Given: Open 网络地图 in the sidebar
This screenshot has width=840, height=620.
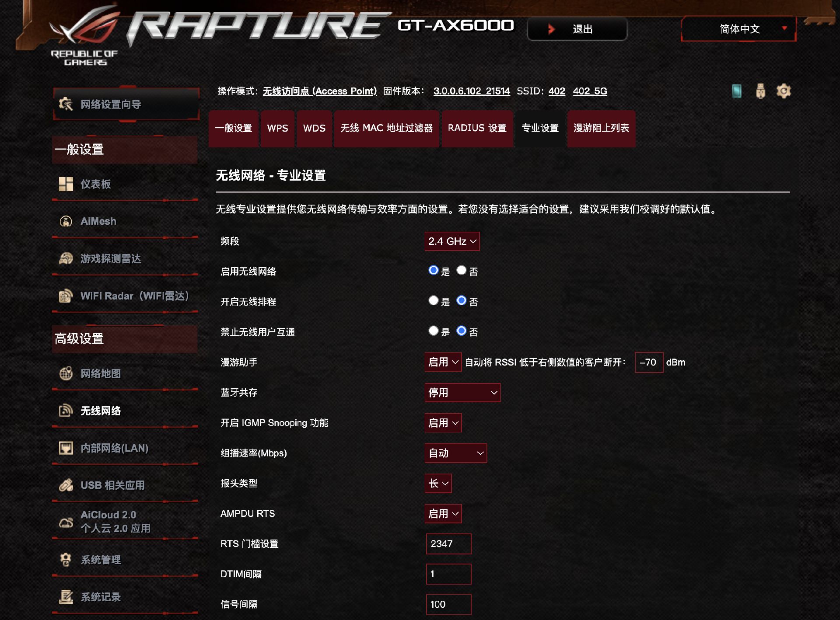Looking at the screenshot, I should 125,373.
